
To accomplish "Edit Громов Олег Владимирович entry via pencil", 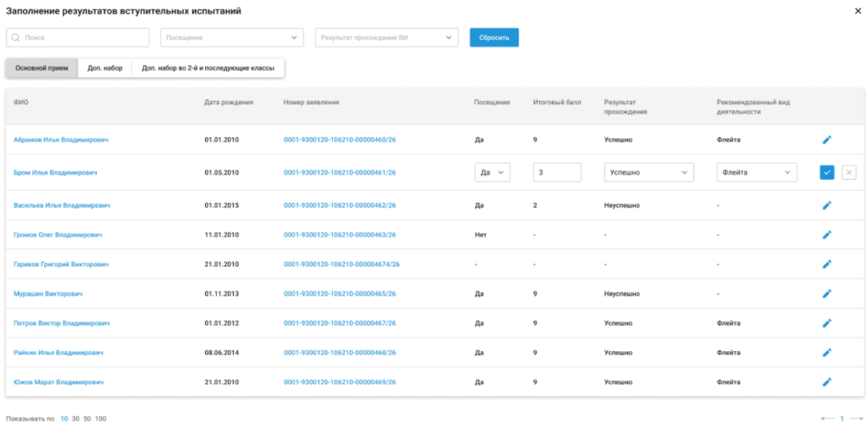I will click(x=826, y=234).
